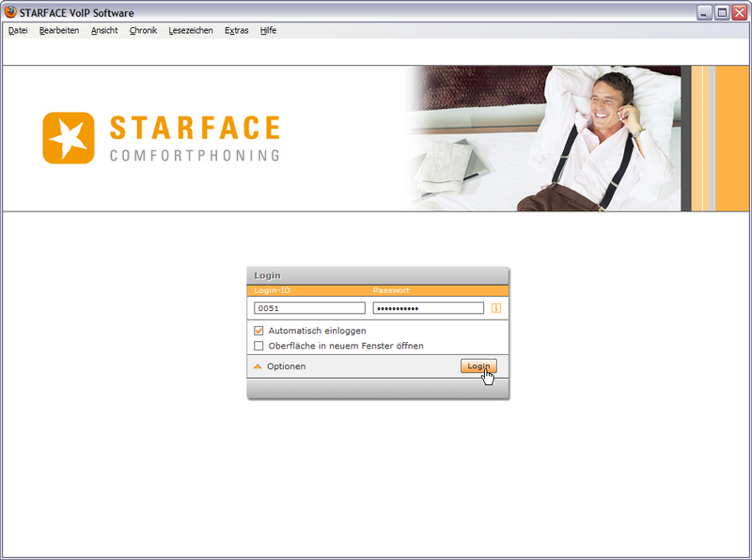Click the Login-ID column label
Viewport: 752px width, 560px height.
point(272,290)
